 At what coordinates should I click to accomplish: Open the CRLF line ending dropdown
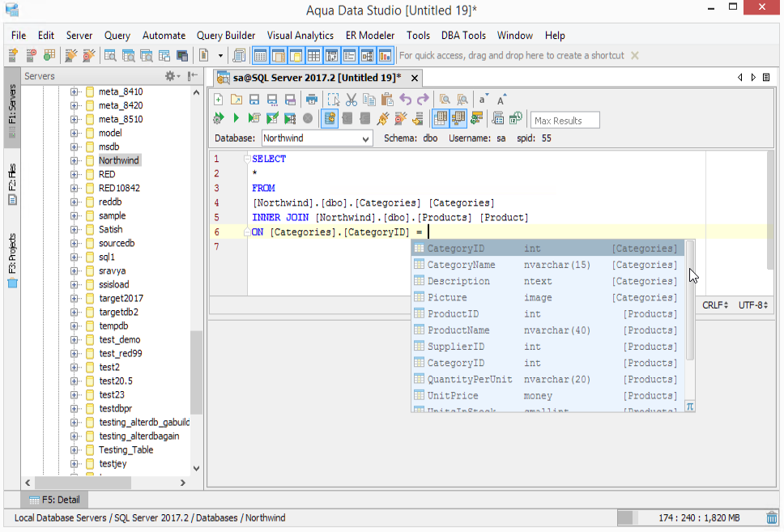[714, 305]
